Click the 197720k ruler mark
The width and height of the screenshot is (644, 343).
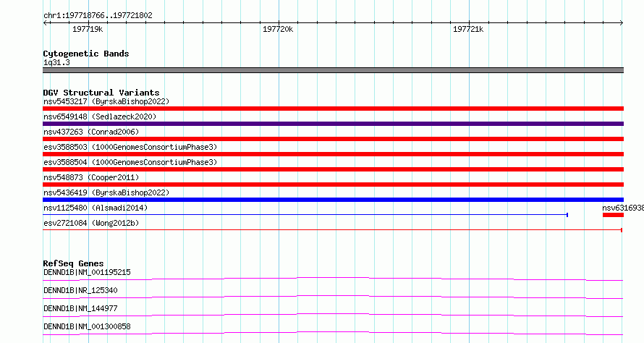(x=278, y=29)
